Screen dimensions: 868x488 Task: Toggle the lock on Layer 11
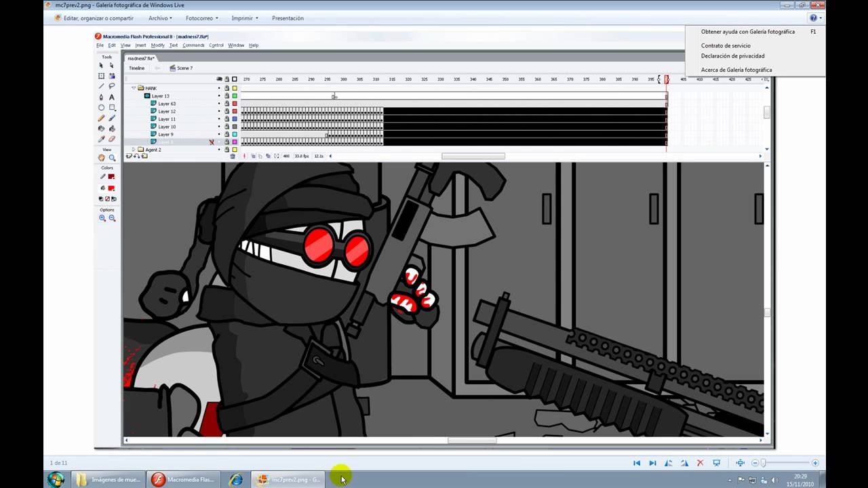pos(226,119)
